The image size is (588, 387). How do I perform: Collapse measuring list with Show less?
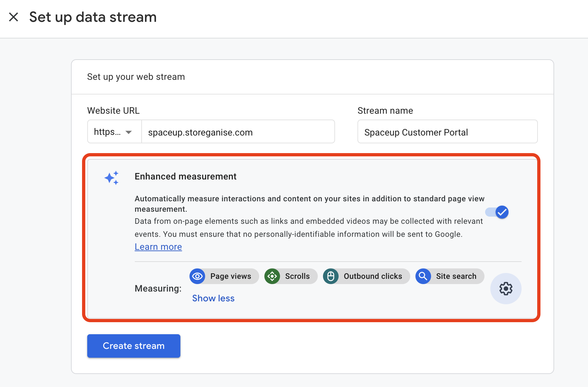coord(213,298)
